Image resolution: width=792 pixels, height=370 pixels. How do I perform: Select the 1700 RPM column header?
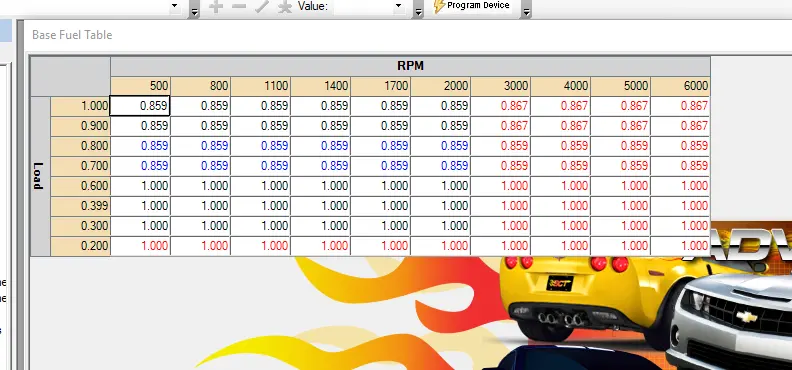click(x=381, y=86)
